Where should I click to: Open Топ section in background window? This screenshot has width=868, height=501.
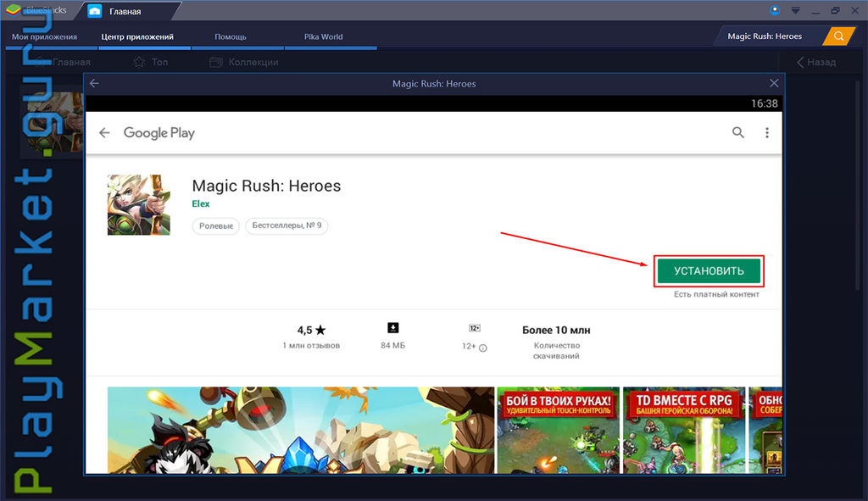click(x=151, y=62)
